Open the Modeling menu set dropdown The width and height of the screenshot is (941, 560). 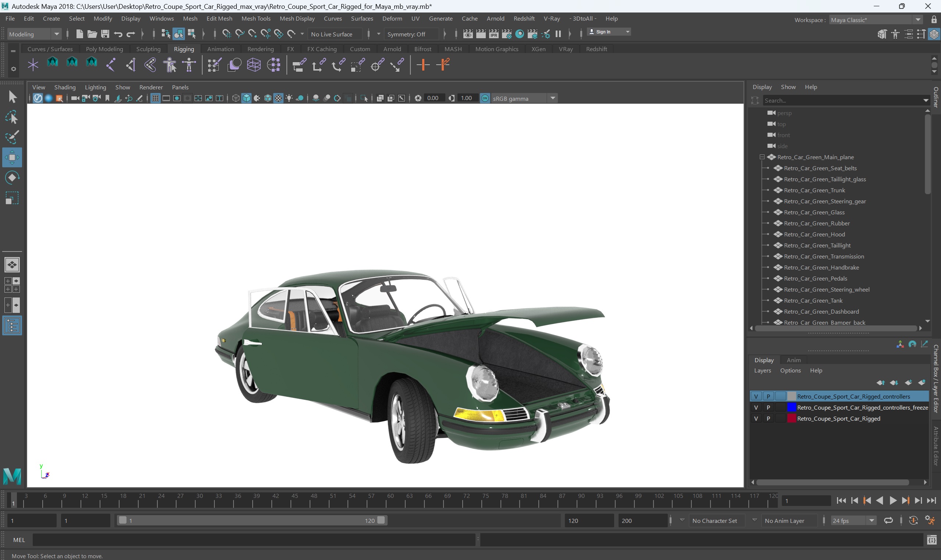point(34,34)
